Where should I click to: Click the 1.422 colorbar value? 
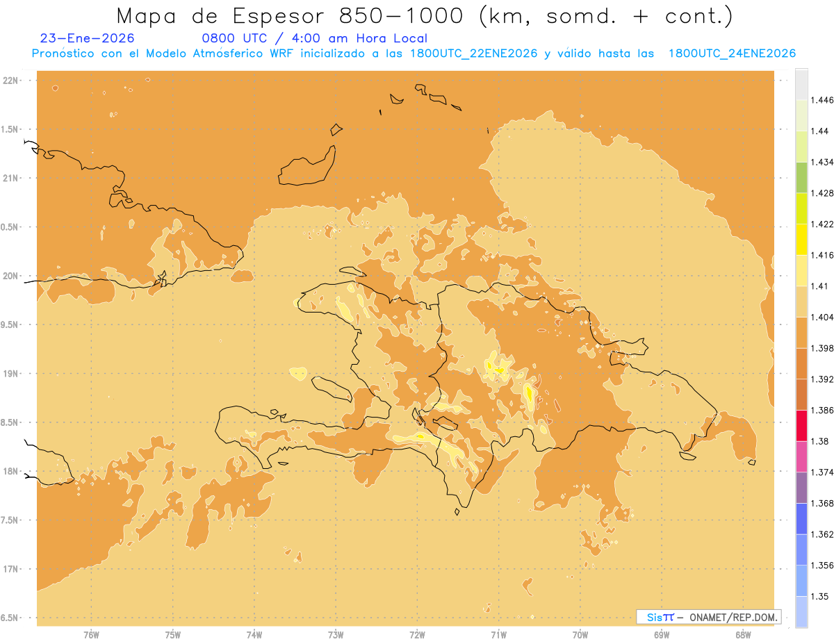[821, 224]
